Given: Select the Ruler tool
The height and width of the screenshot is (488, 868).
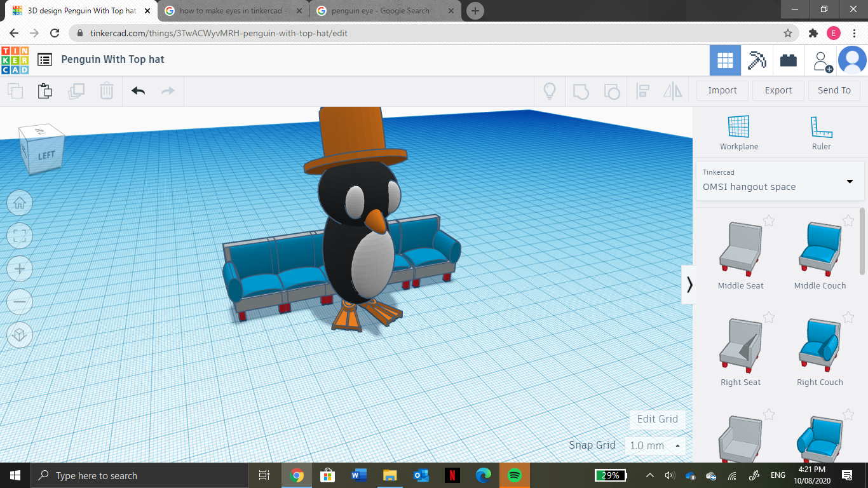Looking at the screenshot, I should 821,133.
